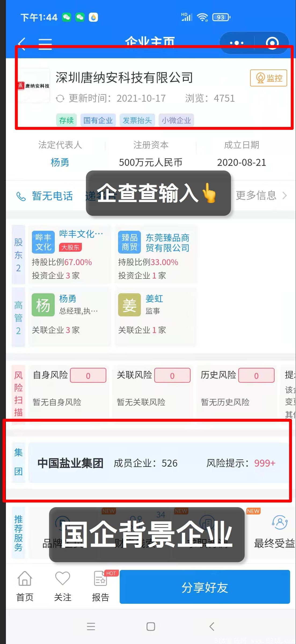
Task: Tap the back arrow in header
Action: [22, 44]
